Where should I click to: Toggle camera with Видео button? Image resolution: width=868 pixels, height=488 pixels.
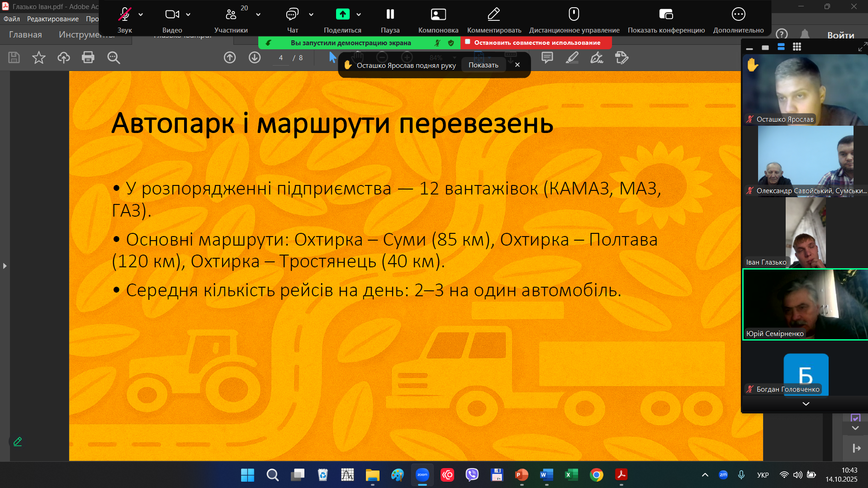[172, 20]
